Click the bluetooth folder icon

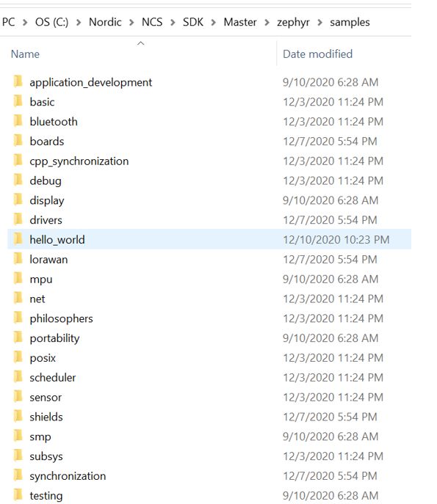[x=18, y=121]
